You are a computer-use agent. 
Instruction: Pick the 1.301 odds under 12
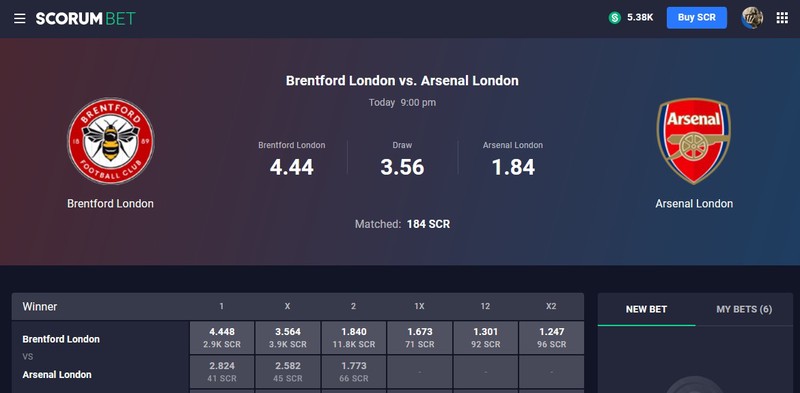(x=485, y=337)
